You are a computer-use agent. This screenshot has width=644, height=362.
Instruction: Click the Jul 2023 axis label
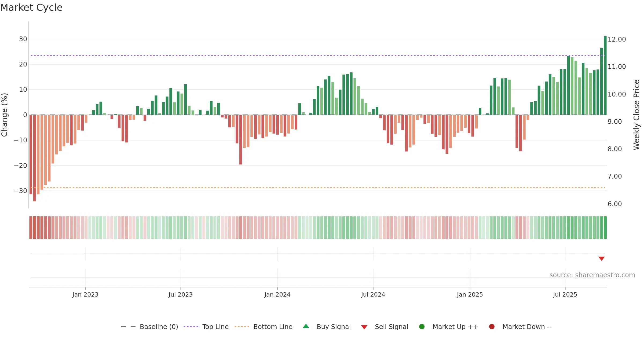coord(181,295)
